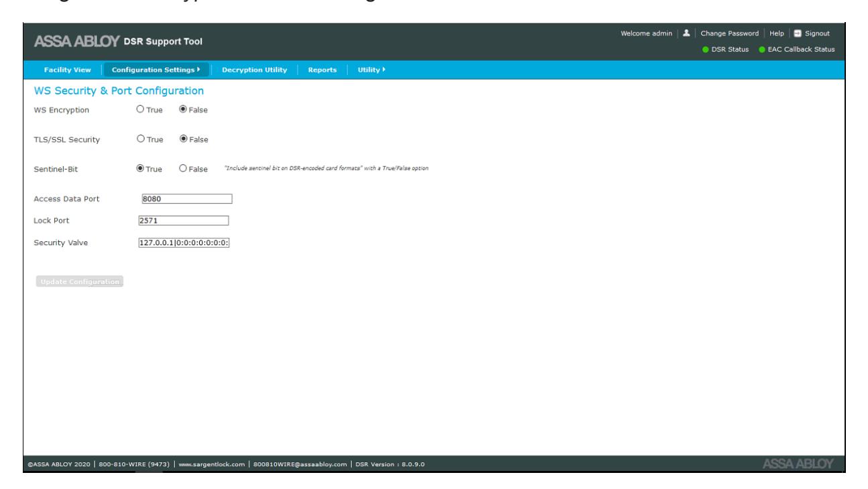Set Sentinel-Bit to True
This screenshot has height=489, width=868.
pyautogui.click(x=141, y=169)
